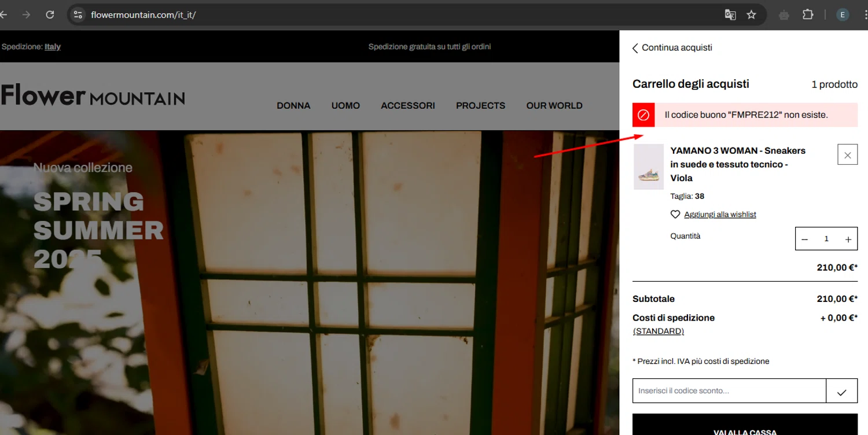Click the Carrello degli acquisti heading
Screen dimensions: 868x435
691,84
